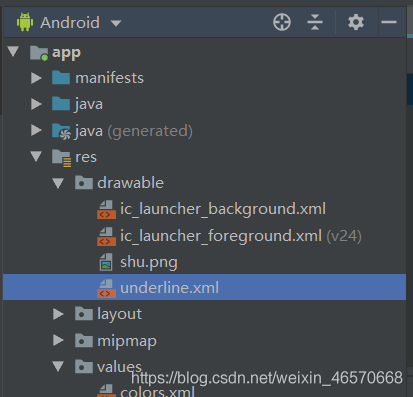Expand the java (generated) folder arrow
Image resolution: width=413 pixels, height=397 pixels.
tap(36, 130)
